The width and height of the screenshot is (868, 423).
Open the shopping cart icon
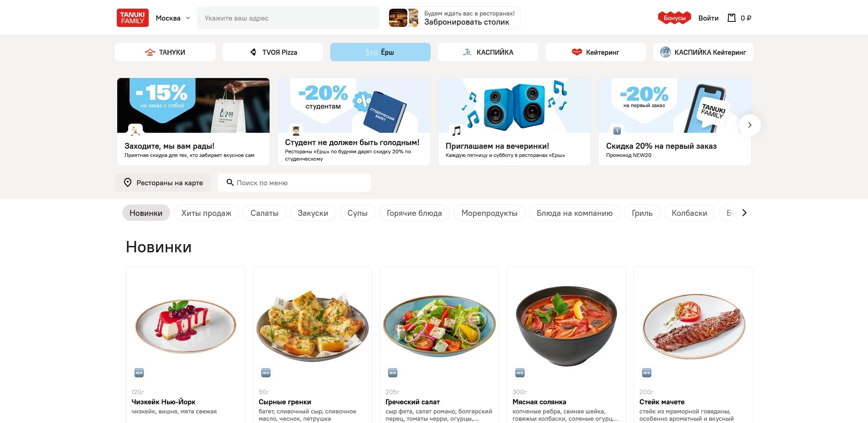(x=731, y=18)
